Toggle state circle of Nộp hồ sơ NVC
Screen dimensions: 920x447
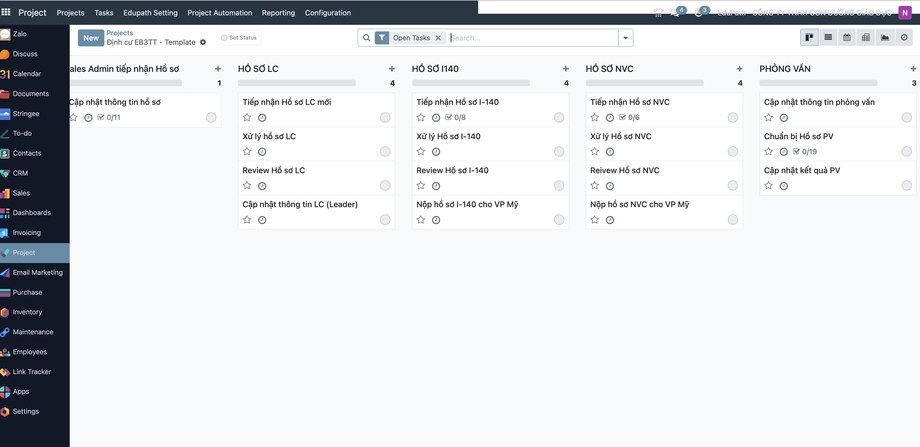coord(733,220)
